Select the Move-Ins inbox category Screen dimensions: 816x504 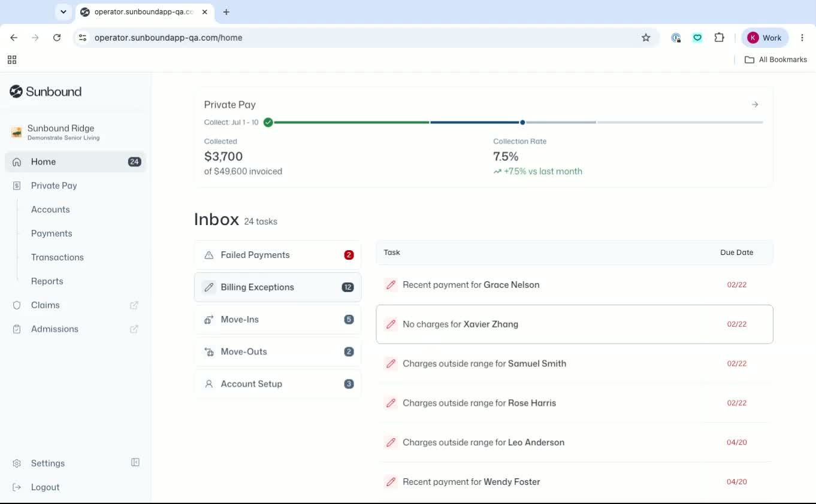pos(277,320)
